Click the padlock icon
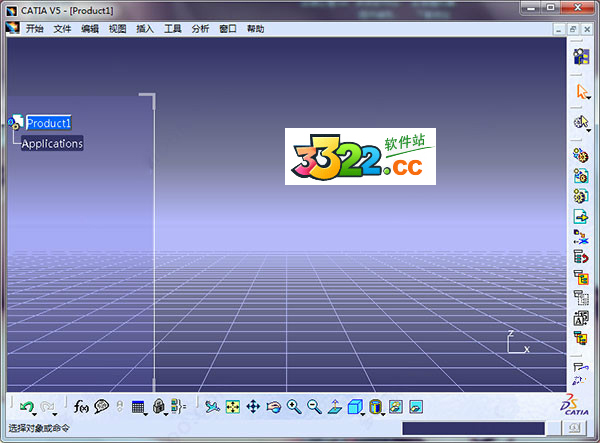The width and height of the screenshot is (600, 443). tap(158, 406)
